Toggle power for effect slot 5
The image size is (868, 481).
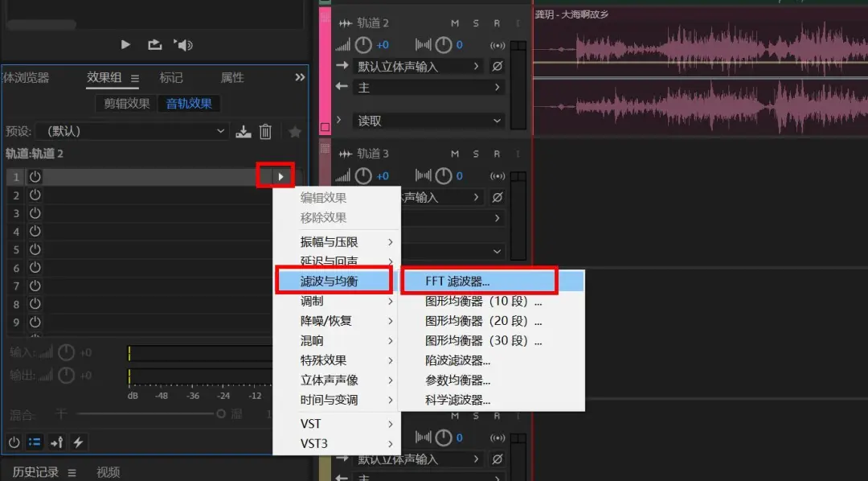tap(35, 249)
